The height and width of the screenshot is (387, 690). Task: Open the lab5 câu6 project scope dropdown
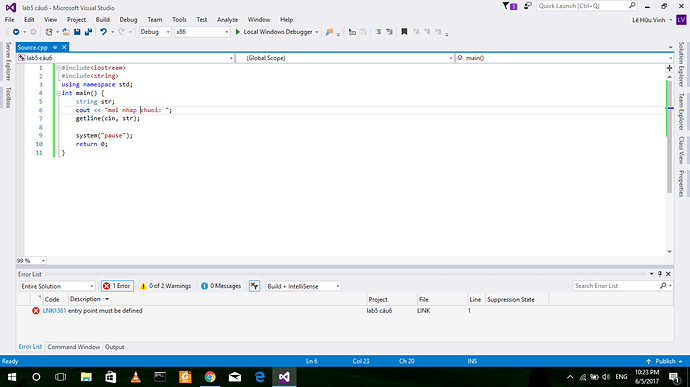(x=125, y=58)
